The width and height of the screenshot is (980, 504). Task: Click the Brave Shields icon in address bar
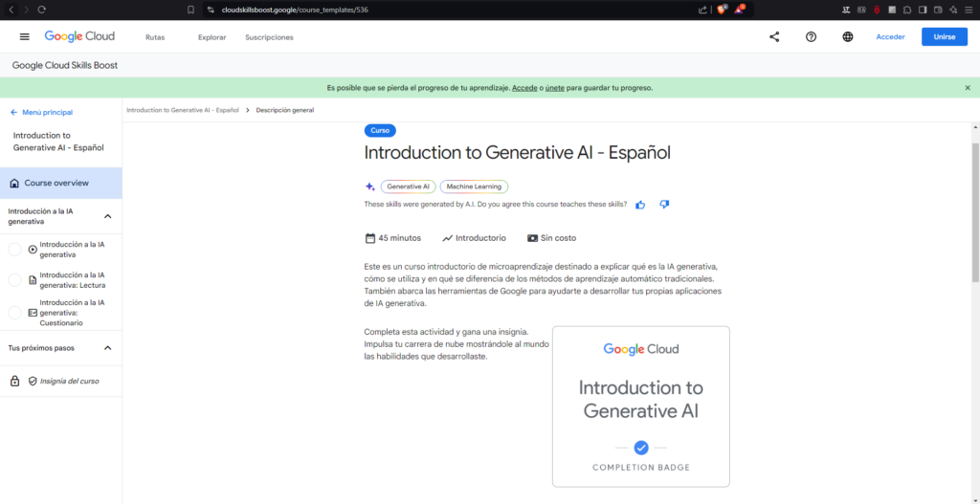pyautogui.click(x=722, y=10)
